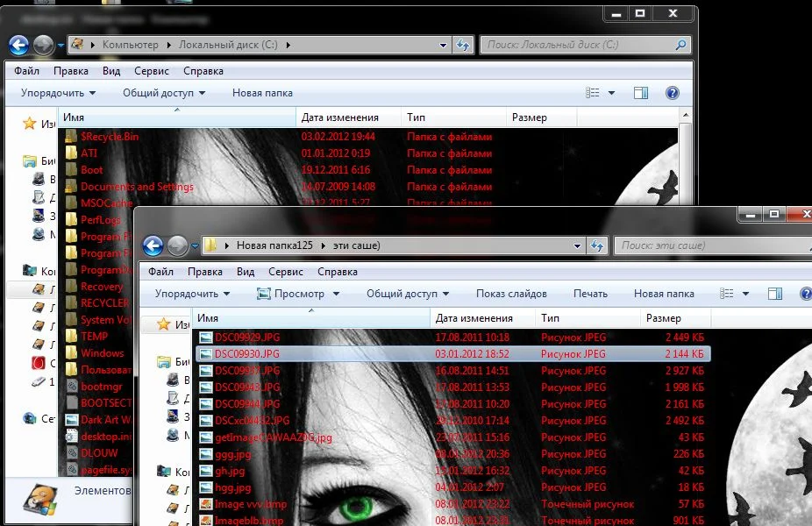Click Печать button
Screen dimensions: 812x526
tap(590, 294)
